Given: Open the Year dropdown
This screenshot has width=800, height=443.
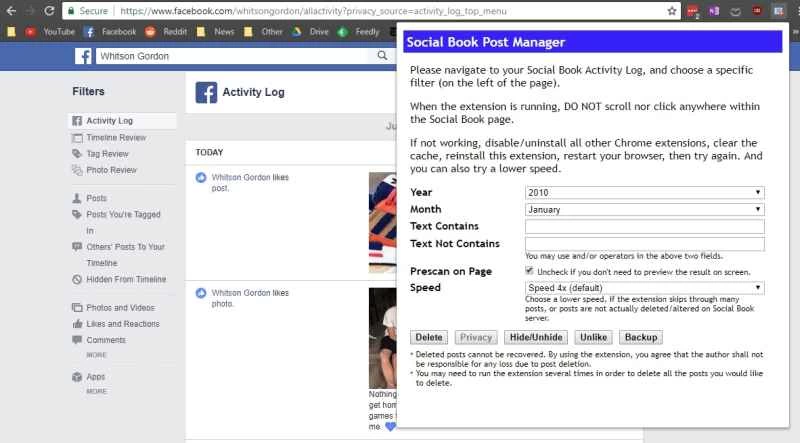Looking at the screenshot, I should tap(644, 192).
